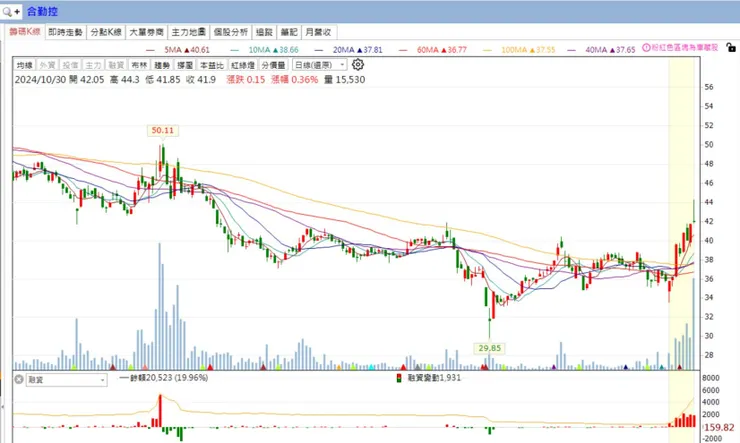Click the magnifier search-add icon
Viewport: 740px width, 443px height.
[x=11, y=11]
